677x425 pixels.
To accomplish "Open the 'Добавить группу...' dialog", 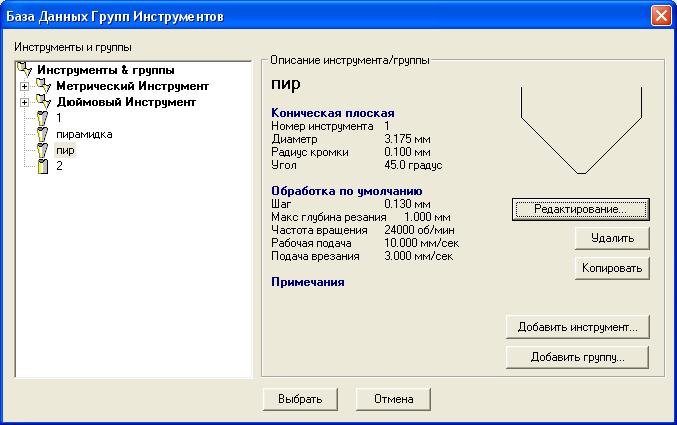I will pyautogui.click(x=578, y=357).
